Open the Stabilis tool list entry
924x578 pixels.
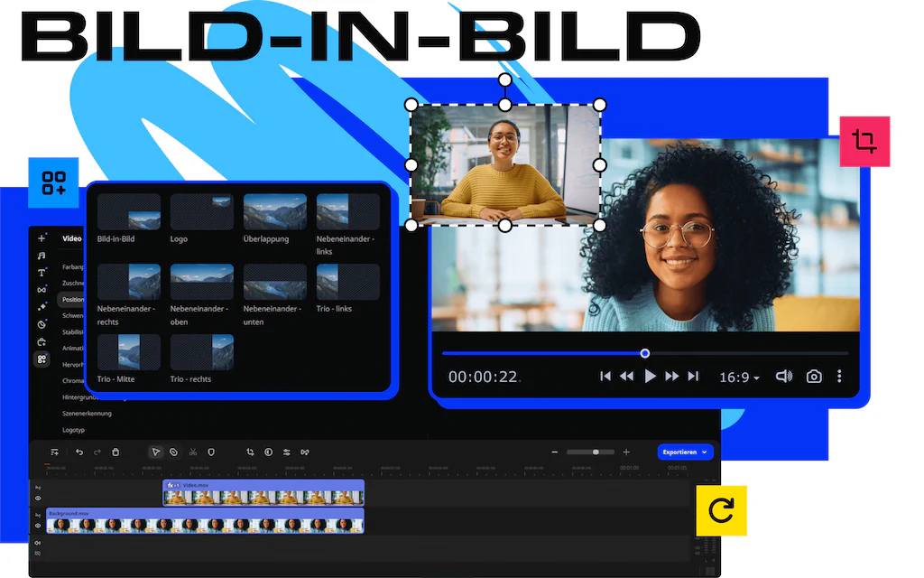coord(73,332)
